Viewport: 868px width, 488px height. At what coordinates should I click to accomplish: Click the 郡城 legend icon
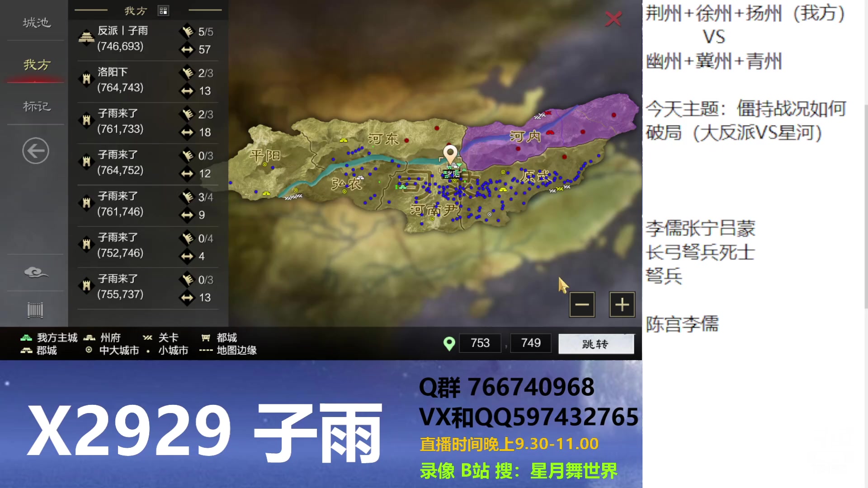pyautogui.click(x=26, y=350)
